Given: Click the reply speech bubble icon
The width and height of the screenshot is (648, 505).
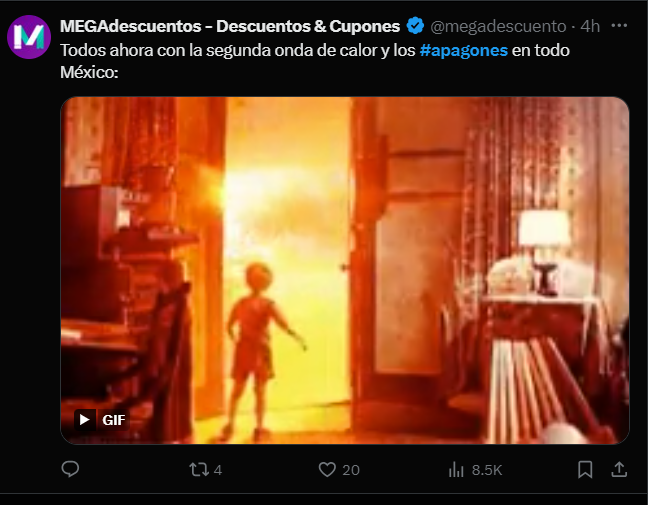Looking at the screenshot, I should coord(70,469).
